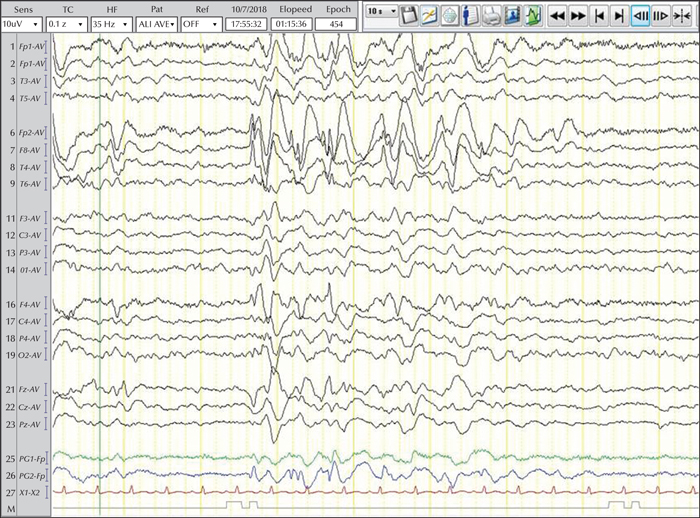The height and width of the screenshot is (518, 700).
Task: Select channel 17 C4-AV label
Action: [30, 322]
